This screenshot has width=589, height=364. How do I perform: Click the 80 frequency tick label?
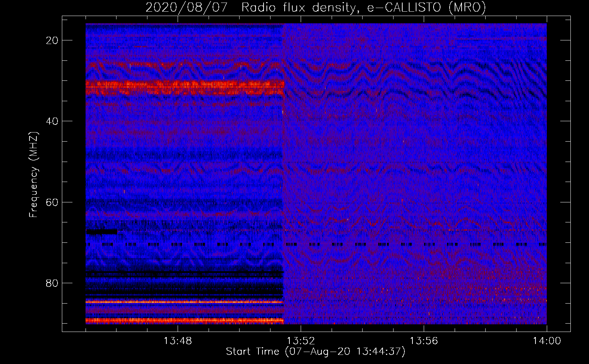coord(52,283)
